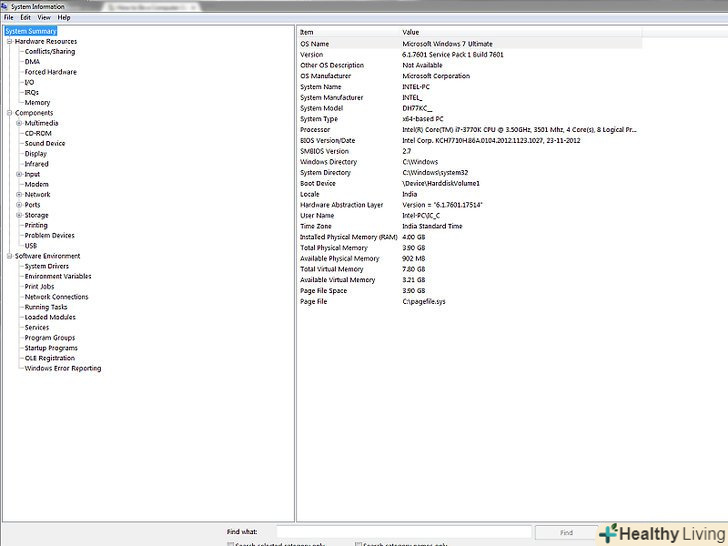Viewport: 728px width, 546px height.
Task: Select the System Model row
Action: pyautogui.click(x=469, y=108)
